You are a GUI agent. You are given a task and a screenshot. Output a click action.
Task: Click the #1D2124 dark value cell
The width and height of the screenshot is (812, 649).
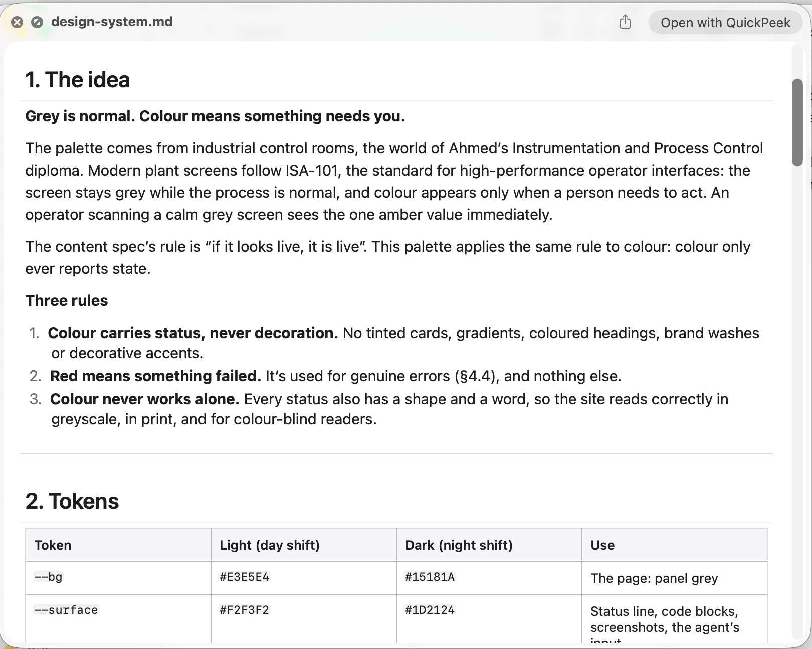489,619
